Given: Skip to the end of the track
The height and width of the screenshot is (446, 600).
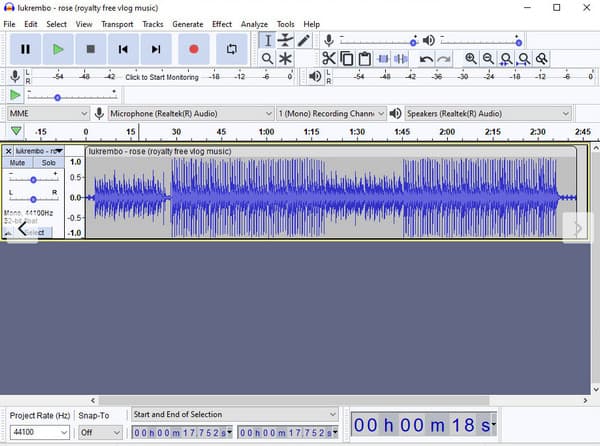Looking at the screenshot, I should (x=156, y=49).
